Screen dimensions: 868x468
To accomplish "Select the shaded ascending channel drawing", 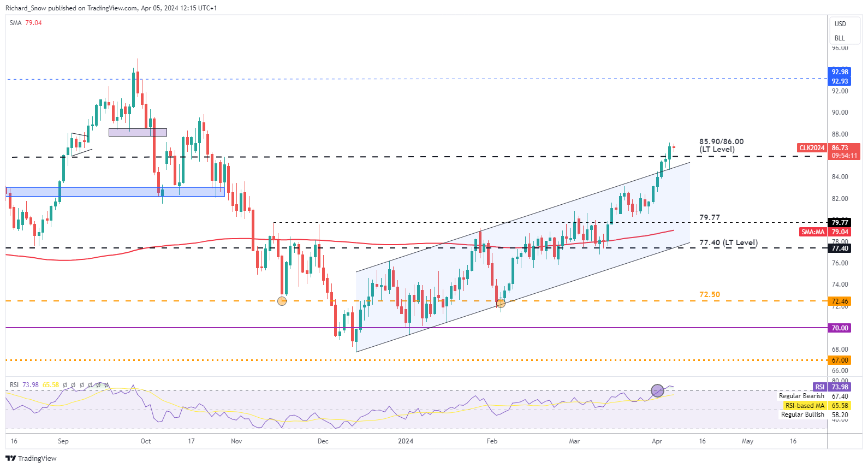I will [x=523, y=257].
